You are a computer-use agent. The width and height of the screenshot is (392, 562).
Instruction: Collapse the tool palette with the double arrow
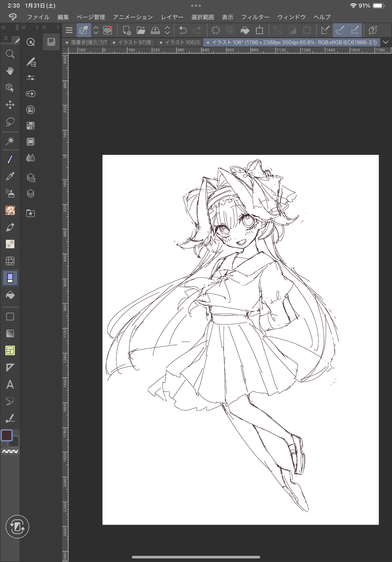(4, 27)
